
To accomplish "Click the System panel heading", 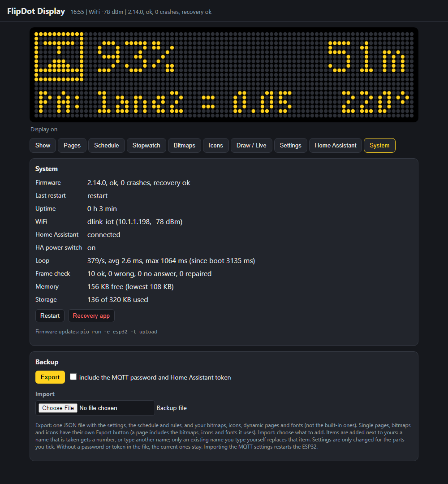I will click(46, 169).
